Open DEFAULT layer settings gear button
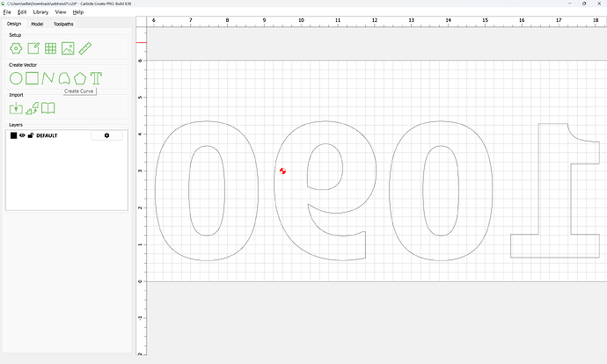Viewport: 607px width, 364px height. click(x=107, y=135)
